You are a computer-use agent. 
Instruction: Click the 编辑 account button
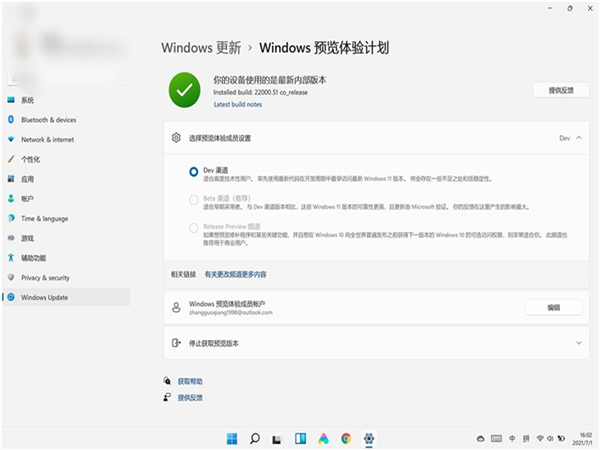click(553, 307)
